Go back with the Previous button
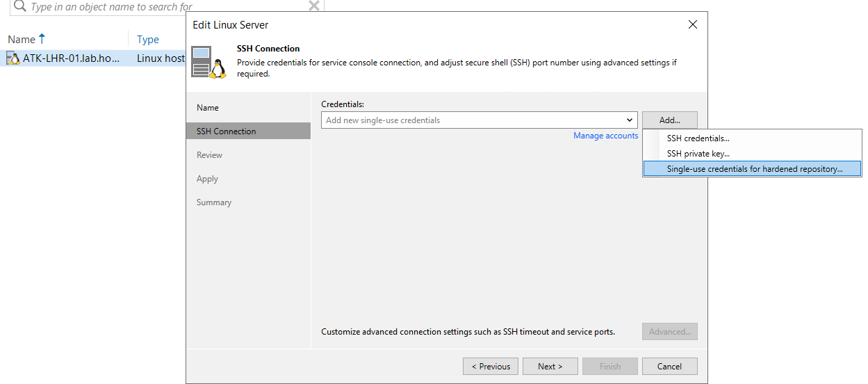Screen dimensions: 868x384 point(491,367)
